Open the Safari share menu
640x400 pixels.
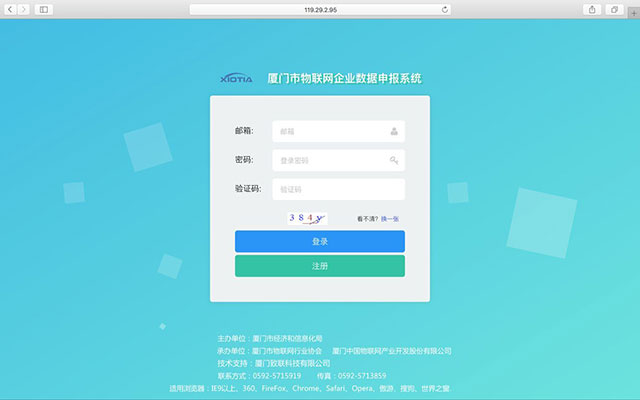pyautogui.click(x=592, y=9)
